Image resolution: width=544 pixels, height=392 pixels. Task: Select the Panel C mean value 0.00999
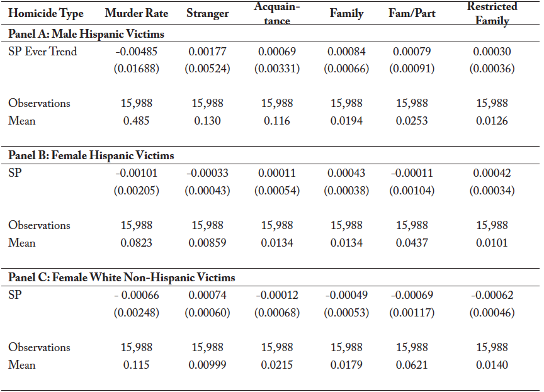[207, 365]
